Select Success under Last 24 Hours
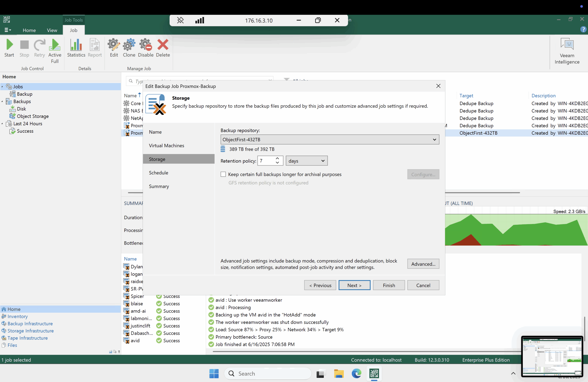This screenshot has height=382, width=588. point(25,131)
